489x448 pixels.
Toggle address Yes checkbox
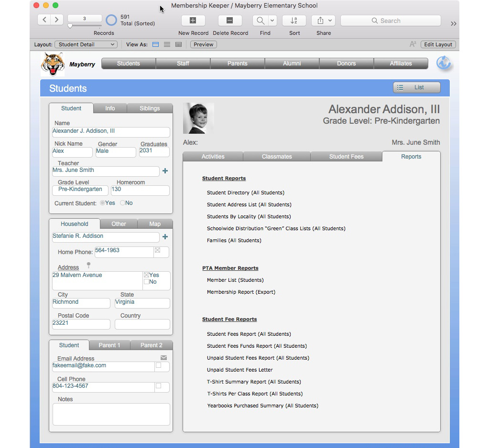click(146, 275)
